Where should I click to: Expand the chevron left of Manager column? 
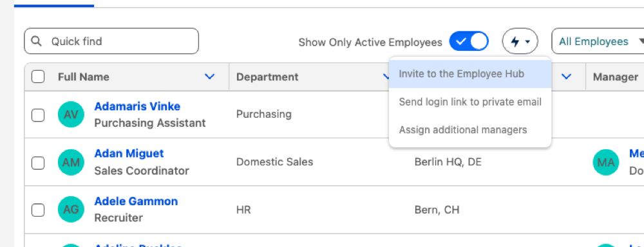click(x=566, y=77)
